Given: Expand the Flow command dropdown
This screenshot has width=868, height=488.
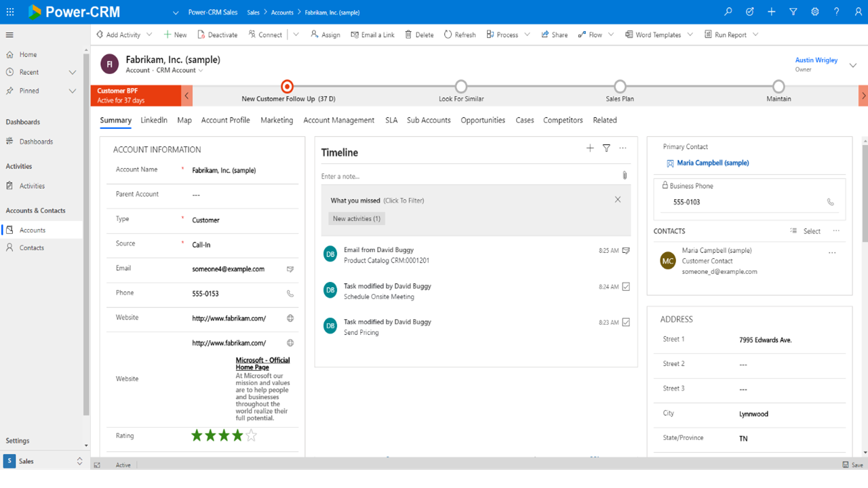Looking at the screenshot, I should click(x=611, y=35).
